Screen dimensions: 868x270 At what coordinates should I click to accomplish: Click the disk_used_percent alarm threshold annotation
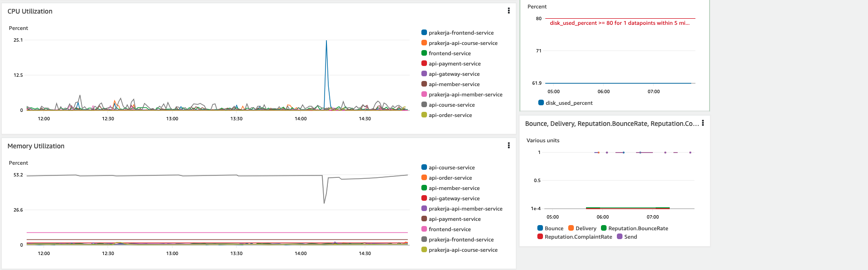pyautogui.click(x=619, y=23)
